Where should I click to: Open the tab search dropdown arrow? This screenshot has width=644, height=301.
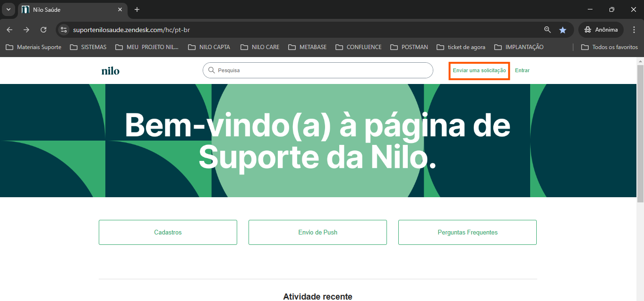coord(8,9)
